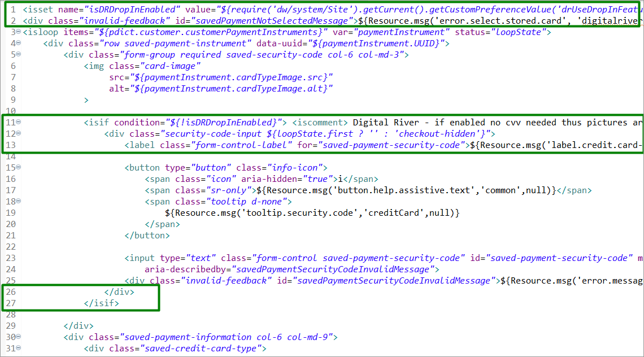
Task: Click the cardTypeImage.alt expression
Action: click(232, 89)
